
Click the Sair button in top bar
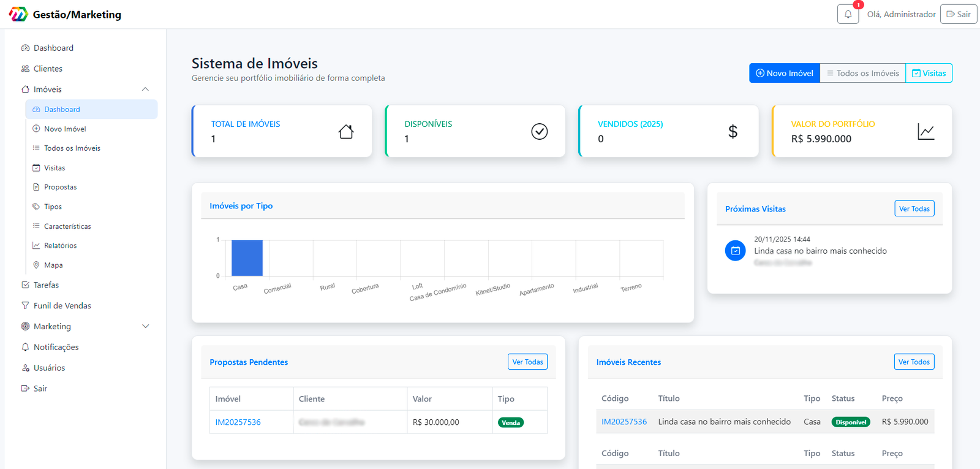click(958, 14)
